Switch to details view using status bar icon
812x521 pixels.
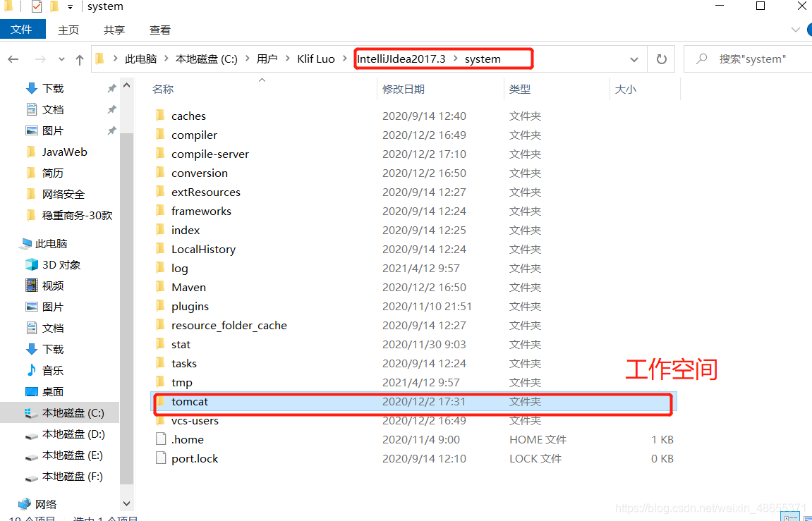[x=789, y=517]
